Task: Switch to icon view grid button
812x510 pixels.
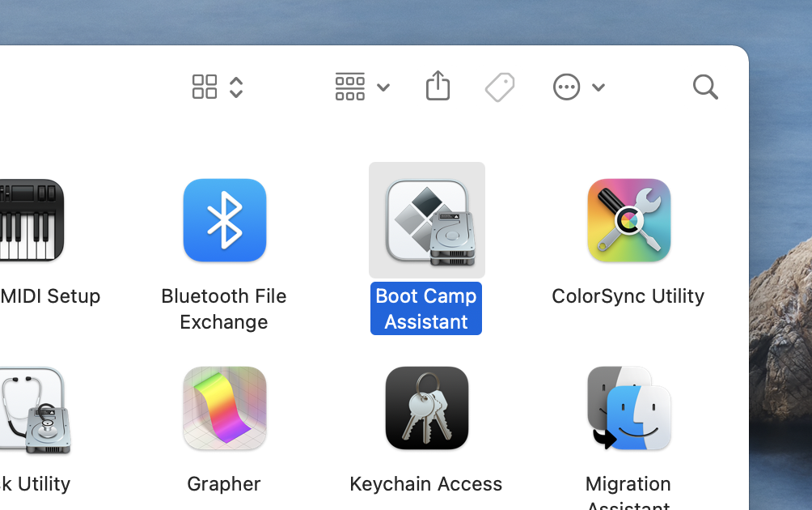Action: coord(205,87)
